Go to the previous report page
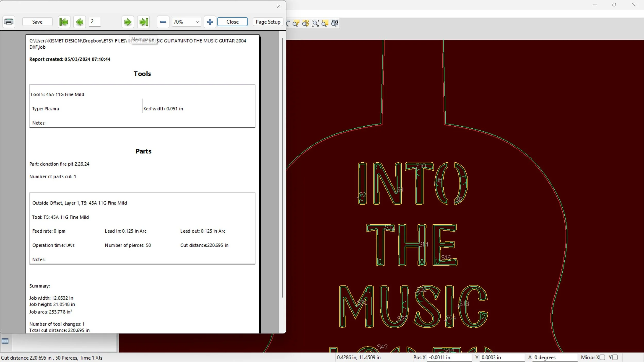 [x=80, y=22]
